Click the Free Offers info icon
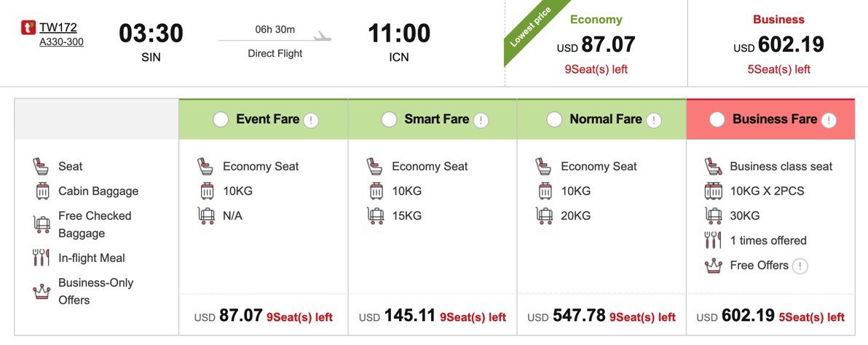The image size is (868, 345). 800,266
